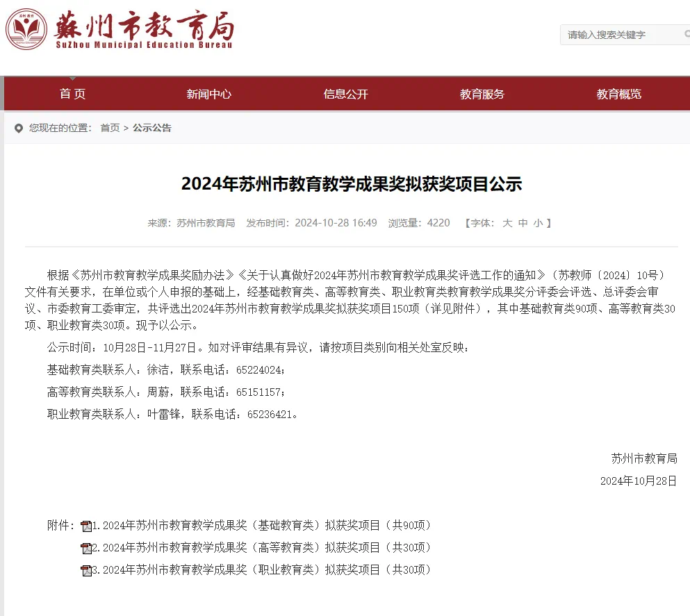Click the 公示公告 breadcrumb link
Viewport: 690px width, 616px height.
point(152,128)
